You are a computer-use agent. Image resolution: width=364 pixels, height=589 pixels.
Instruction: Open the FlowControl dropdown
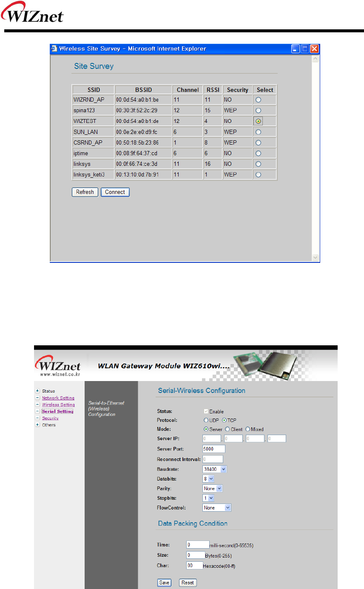(x=217, y=508)
